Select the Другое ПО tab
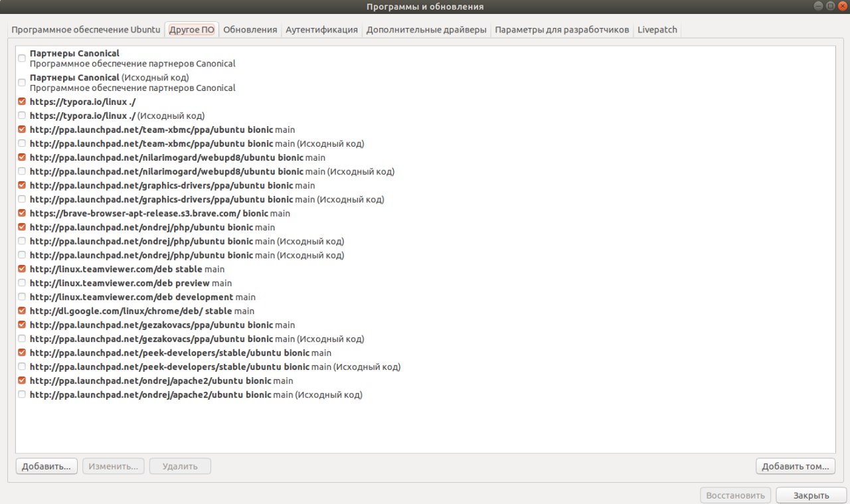Image resolution: width=850 pixels, height=504 pixels. [x=192, y=30]
